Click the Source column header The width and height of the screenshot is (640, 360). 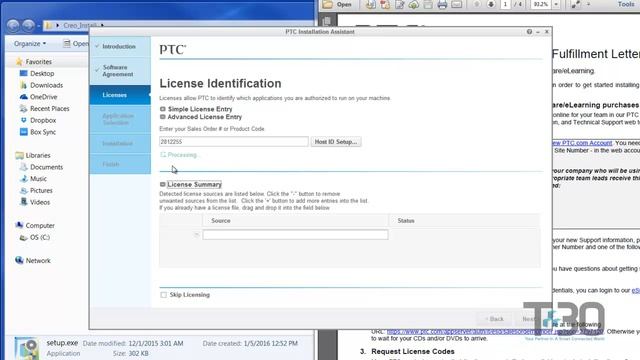click(x=295, y=220)
